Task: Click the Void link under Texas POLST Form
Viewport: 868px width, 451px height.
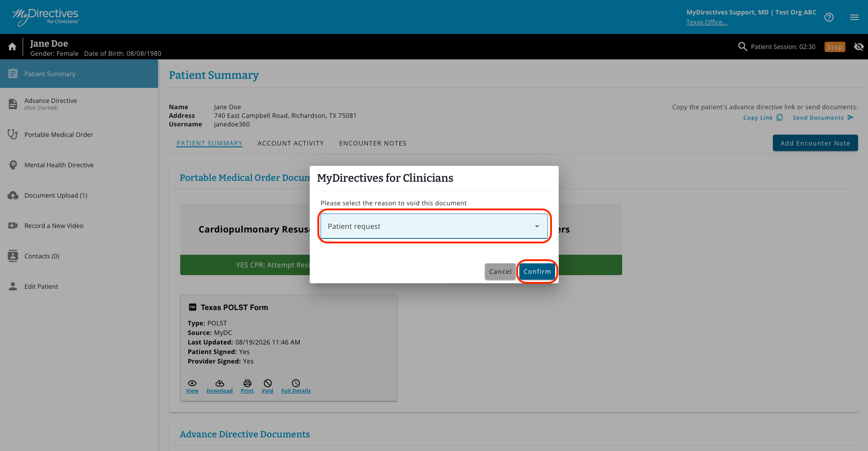Action: 267,391
